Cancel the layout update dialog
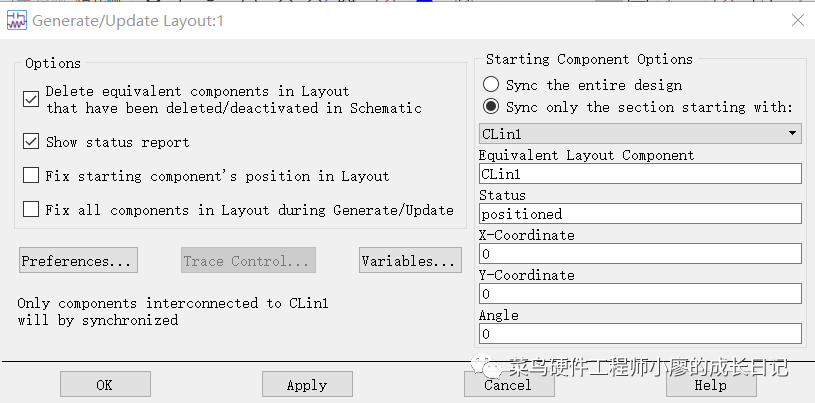815x403 pixels. [508, 385]
